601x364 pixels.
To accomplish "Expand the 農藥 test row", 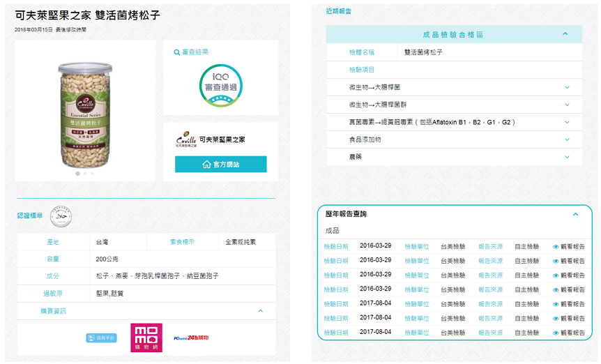I will click(567, 157).
